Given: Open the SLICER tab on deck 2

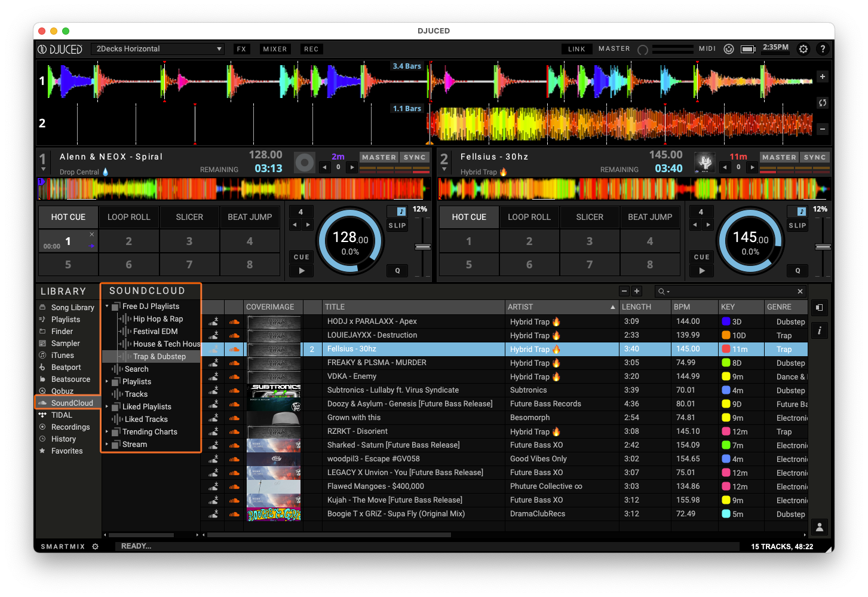Looking at the screenshot, I should (x=589, y=217).
